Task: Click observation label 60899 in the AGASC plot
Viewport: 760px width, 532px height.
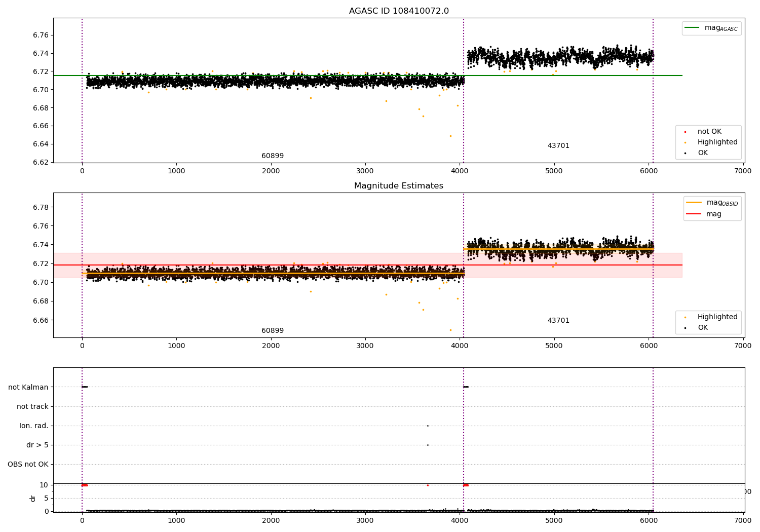Action: coord(273,156)
